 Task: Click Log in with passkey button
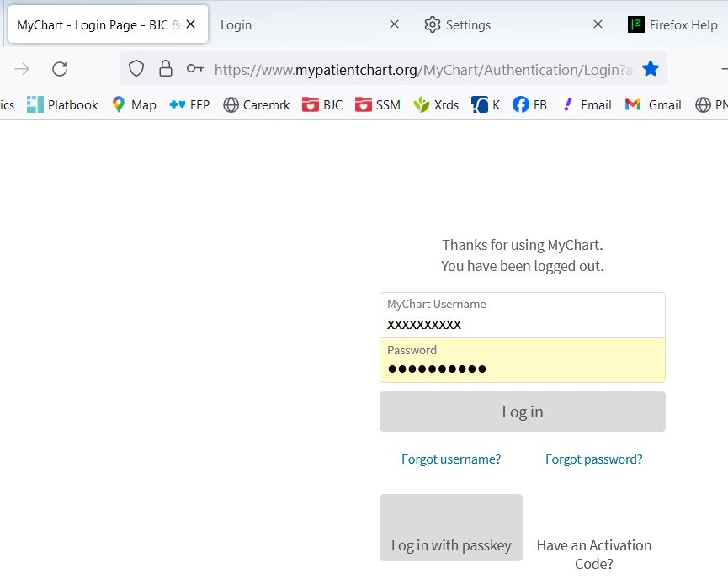tap(451, 528)
